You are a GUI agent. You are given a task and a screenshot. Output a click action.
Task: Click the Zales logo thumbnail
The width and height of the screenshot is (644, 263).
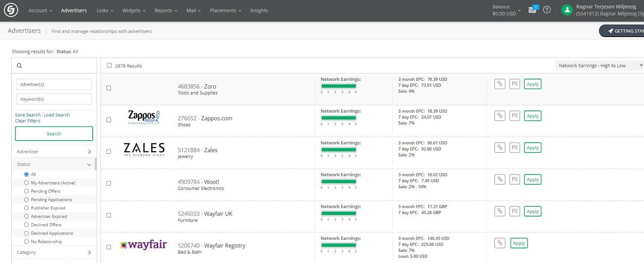[144, 150]
